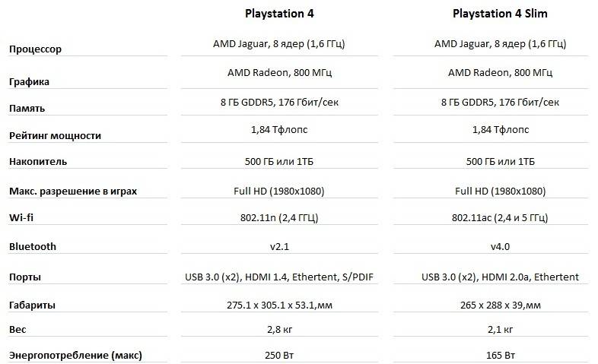Image resolution: width=598 pixels, height=364 pixels.
Task: Click the Bluetooth row label
Action: coord(33,246)
